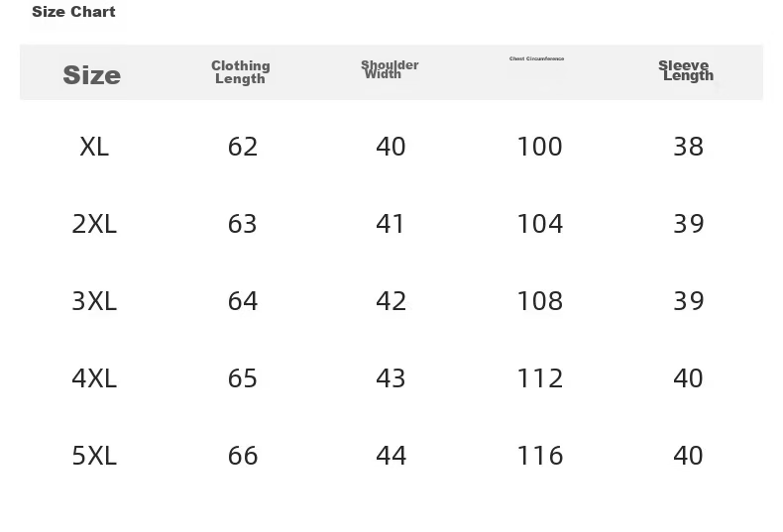Select the 4XL size row label

[x=94, y=378]
